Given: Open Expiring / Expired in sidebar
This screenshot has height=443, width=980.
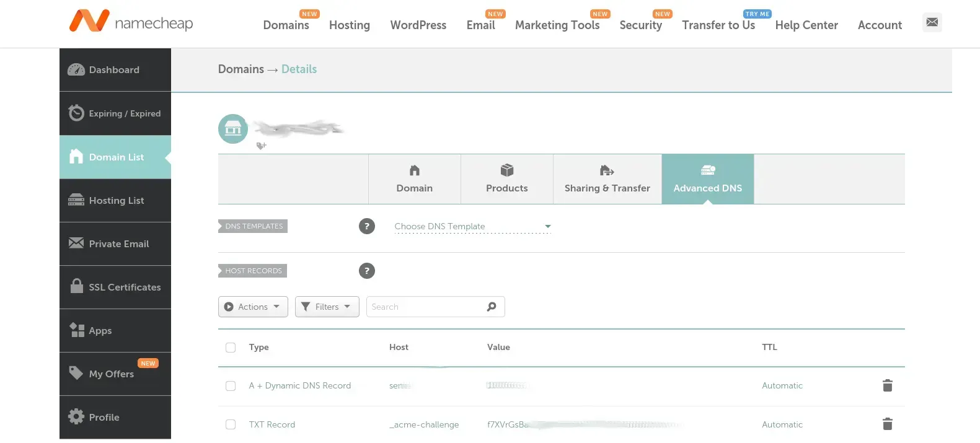Looking at the screenshot, I should 115,113.
